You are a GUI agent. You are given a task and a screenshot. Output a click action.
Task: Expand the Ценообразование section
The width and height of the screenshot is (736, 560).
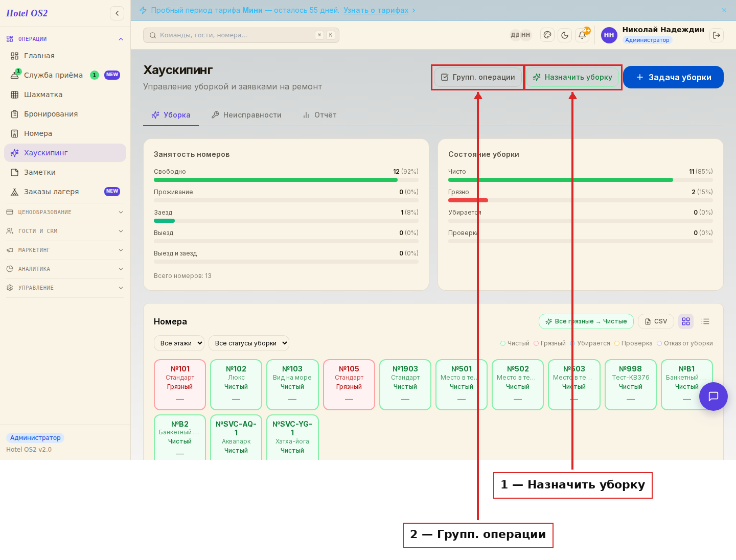pyautogui.click(x=65, y=212)
